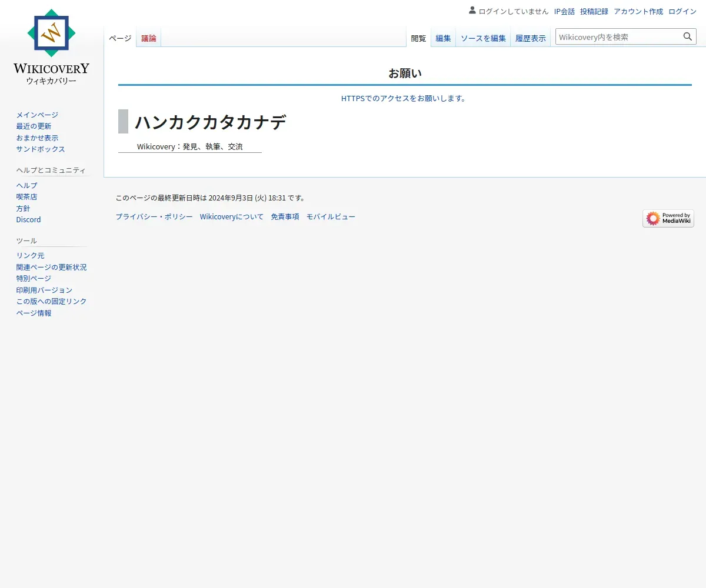
Task: Click リンク元 under ツール
Action: [x=30, y=256]
